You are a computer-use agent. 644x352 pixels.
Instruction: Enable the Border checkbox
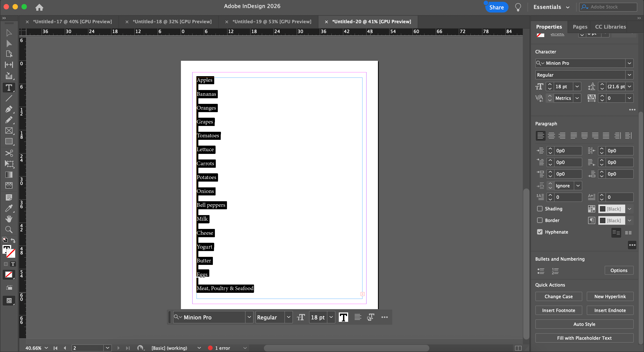pyautogui.click(x=540, y=220)
